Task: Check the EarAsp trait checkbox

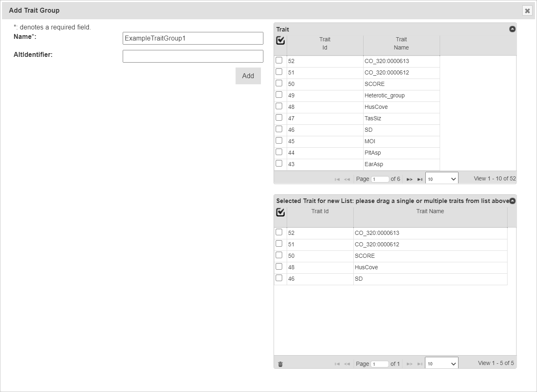Action: [x=279, y=163]
